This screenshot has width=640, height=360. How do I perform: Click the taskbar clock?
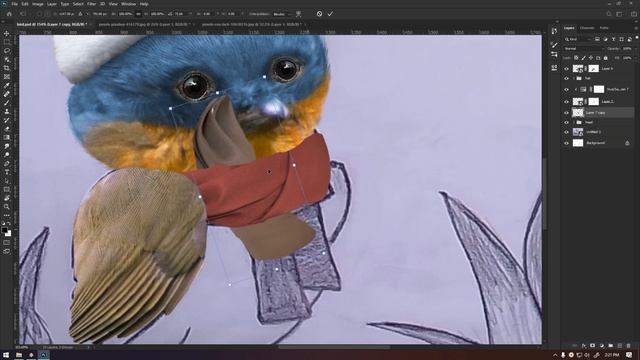point(612,355)
